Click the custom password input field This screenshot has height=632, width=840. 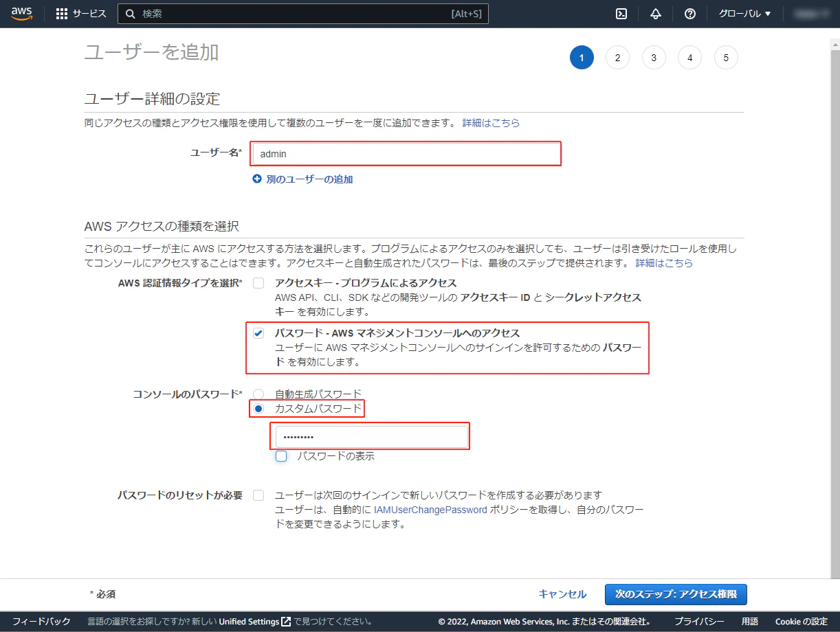coord(372,437)
